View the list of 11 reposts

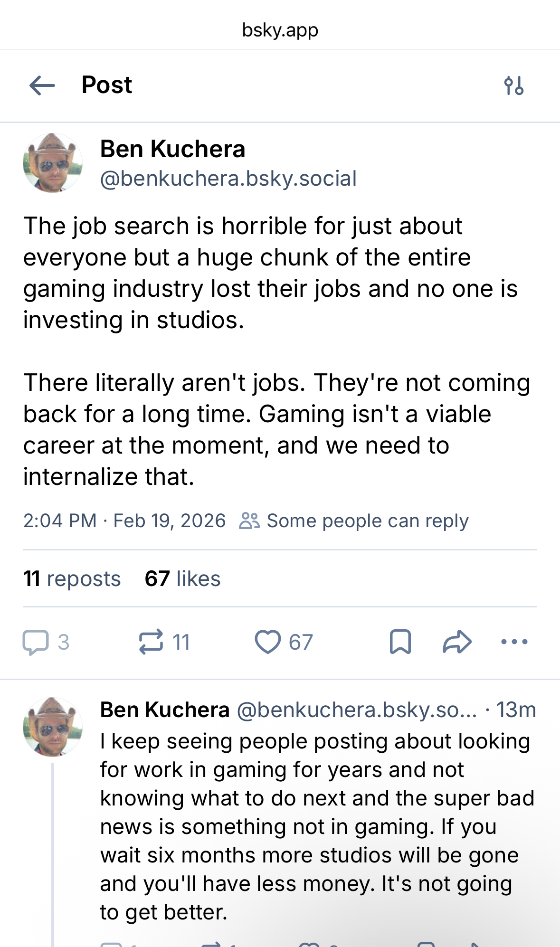coord(72,579)
